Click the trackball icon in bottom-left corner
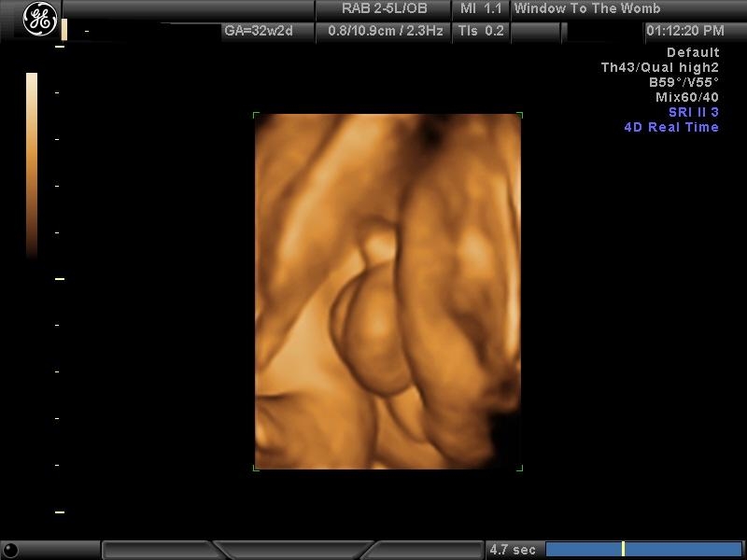The height and width of the screenshot is (560, 747). tap(10, 550)
